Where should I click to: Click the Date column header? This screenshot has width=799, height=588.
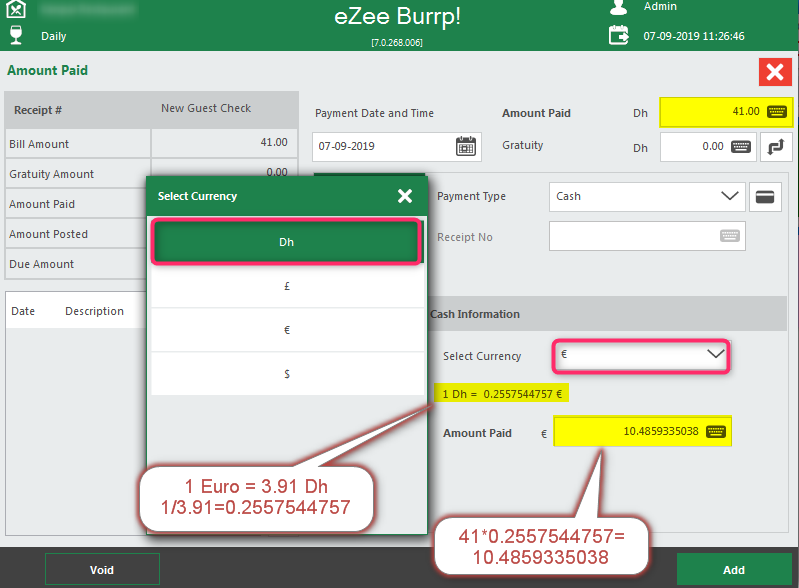click(23, 311)
